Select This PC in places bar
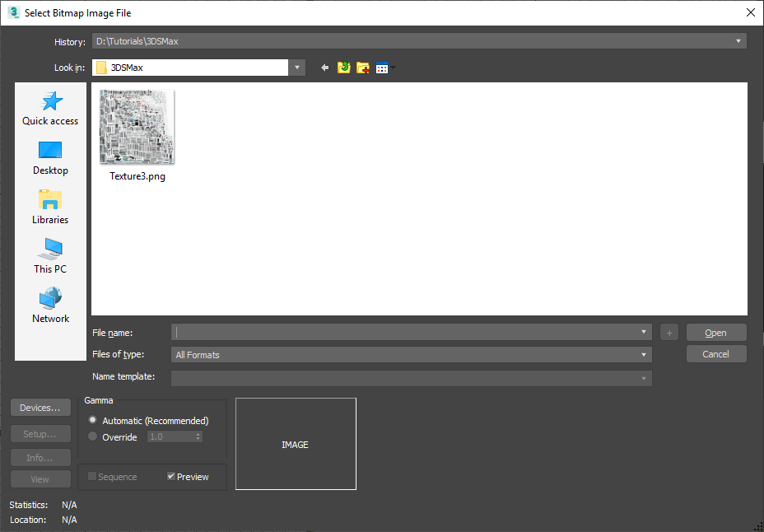The image size is (764, 532). pyautogui.click(x=50, y=256)
